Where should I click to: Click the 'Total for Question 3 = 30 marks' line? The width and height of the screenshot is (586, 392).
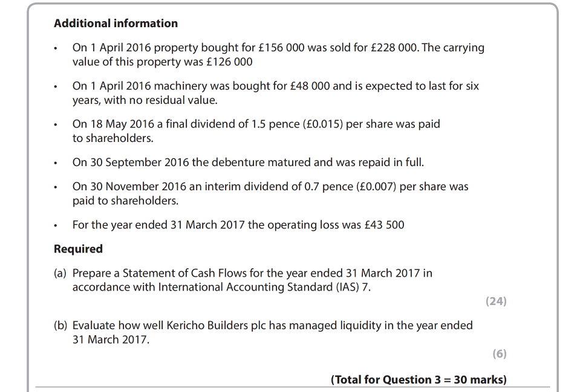point(418,380)
